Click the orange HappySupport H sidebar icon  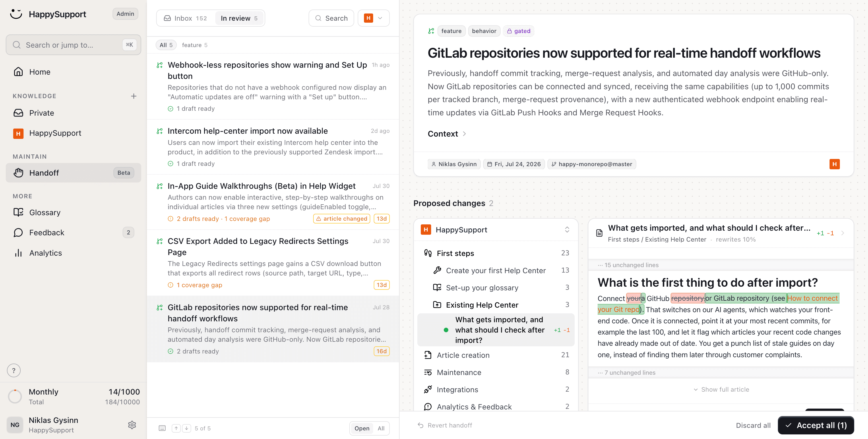click(x=18, y=133)
